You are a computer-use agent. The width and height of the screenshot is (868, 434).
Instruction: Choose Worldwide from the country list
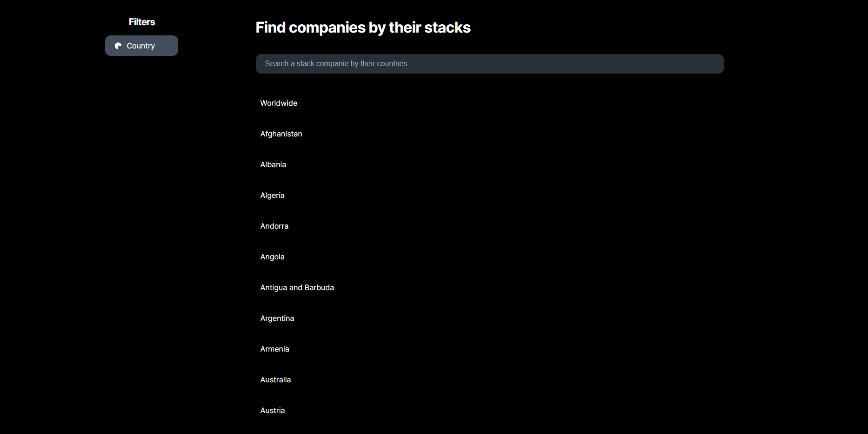click(x=279, y=103)
